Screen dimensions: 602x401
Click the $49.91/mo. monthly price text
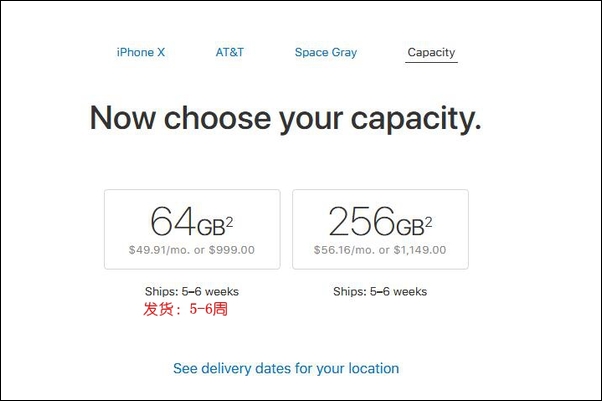point(159,250)
